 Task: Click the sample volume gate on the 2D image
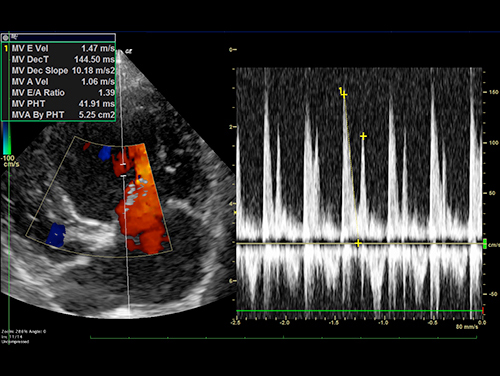[x=123, y=170]
